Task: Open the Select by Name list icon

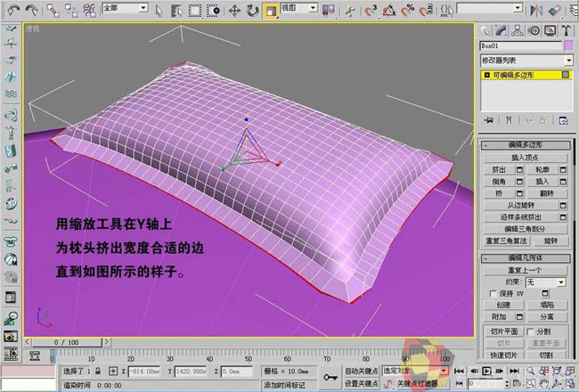Action: 176,11
